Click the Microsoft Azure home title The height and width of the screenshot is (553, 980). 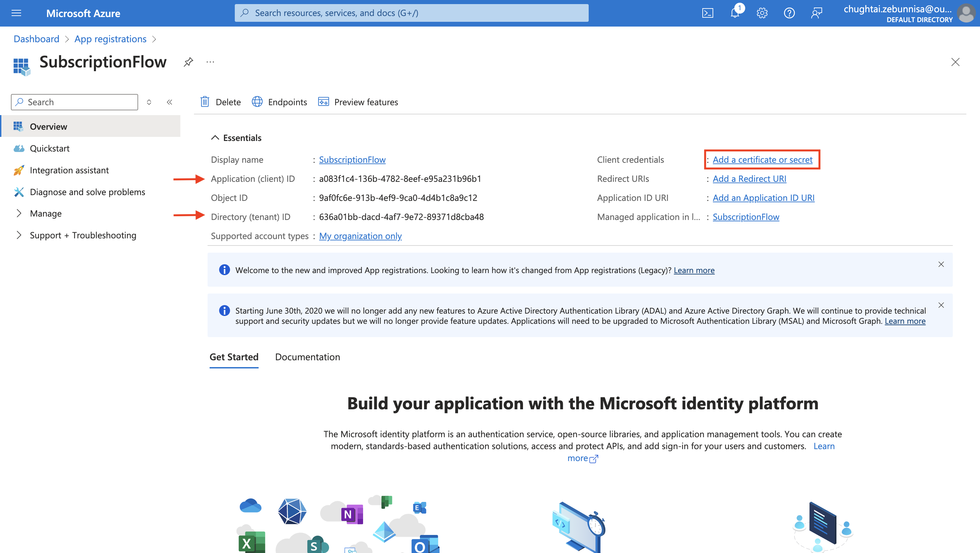[x=83, y=13]
